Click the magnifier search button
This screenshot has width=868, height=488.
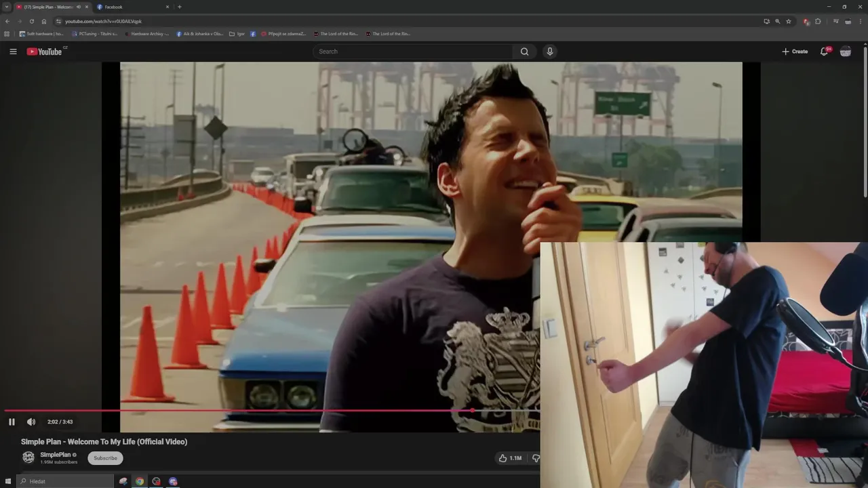pos(524,52)
